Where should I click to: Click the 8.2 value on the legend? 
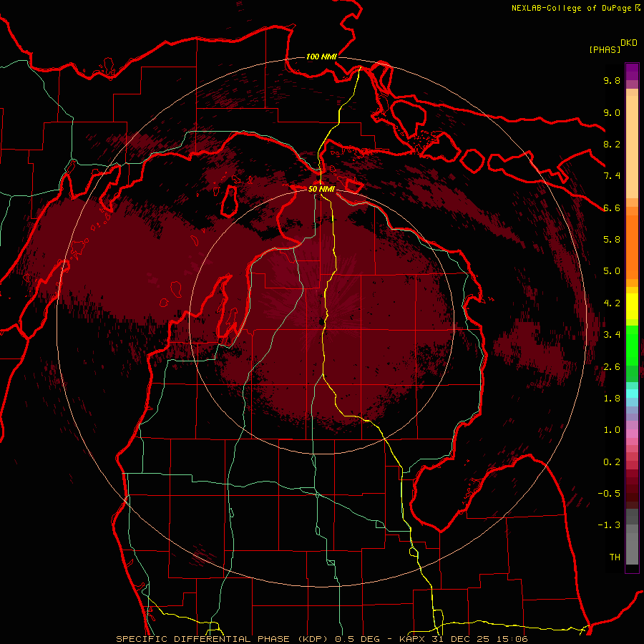[612, 144]
